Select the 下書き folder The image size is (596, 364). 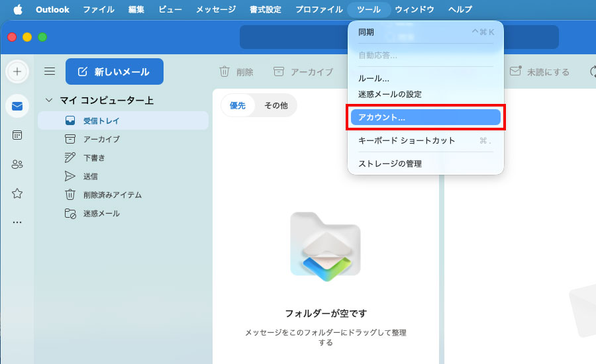coord(123,158)
